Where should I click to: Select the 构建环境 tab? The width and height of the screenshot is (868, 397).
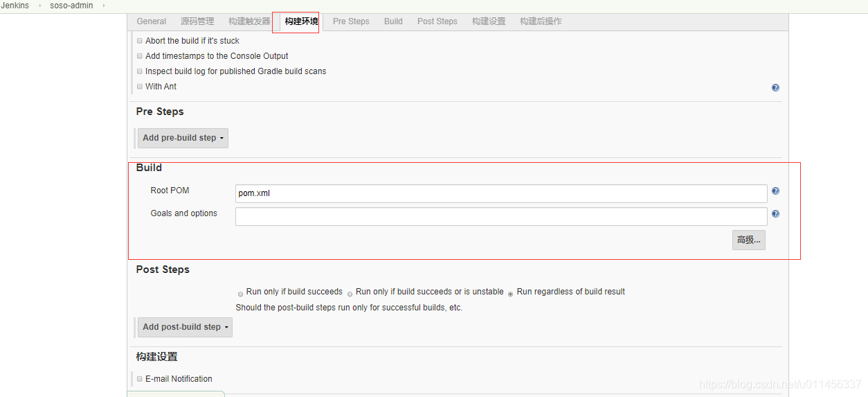pos(301,21)
